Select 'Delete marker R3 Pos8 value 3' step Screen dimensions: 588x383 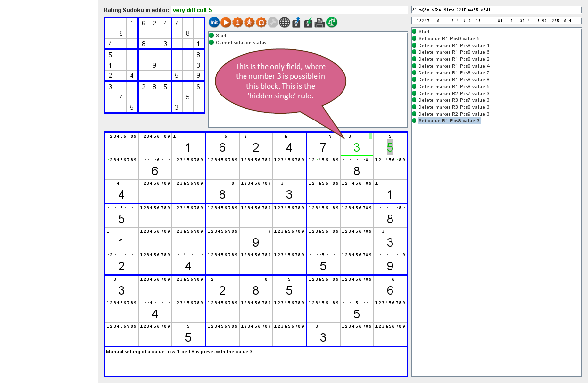[x=450, y=107]
